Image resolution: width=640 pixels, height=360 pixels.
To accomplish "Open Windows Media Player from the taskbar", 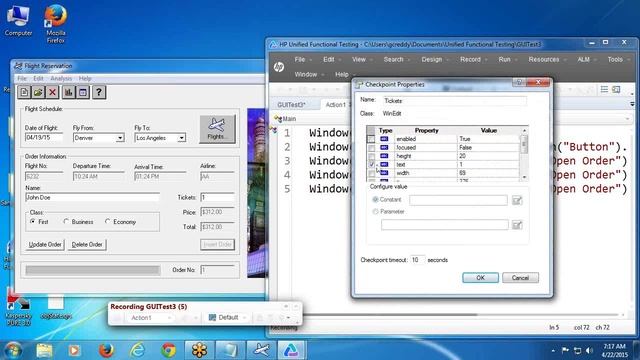I will pos(74,350).
